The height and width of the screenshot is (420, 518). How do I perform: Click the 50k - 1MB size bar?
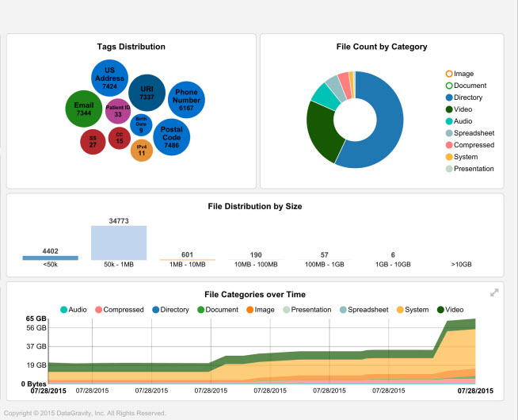pos(119,242)
